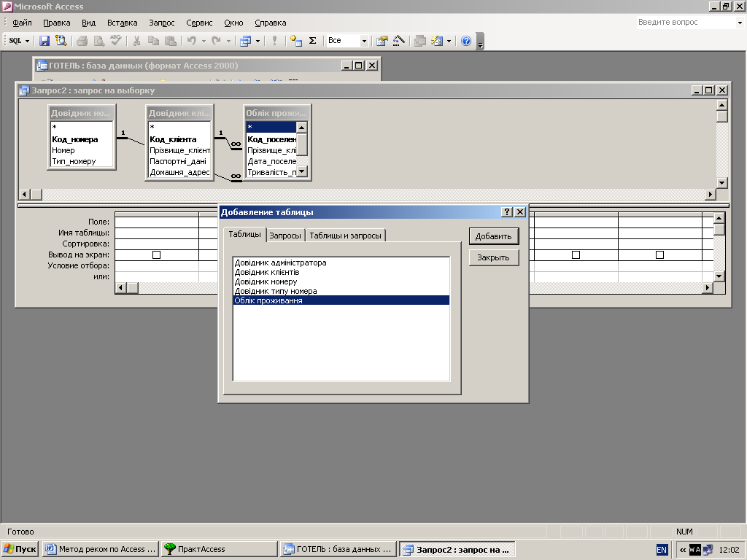Screen dimensions: 747x560
Task: Click the SQL view button
Action: point(15,41)
